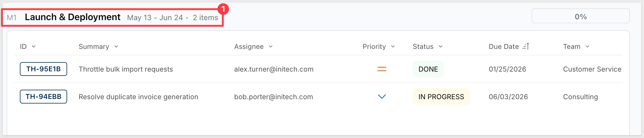This screenshot has height=138, width=644.
Task: Click the 0% milestone progress bar
Action: [x=581, y=16]
